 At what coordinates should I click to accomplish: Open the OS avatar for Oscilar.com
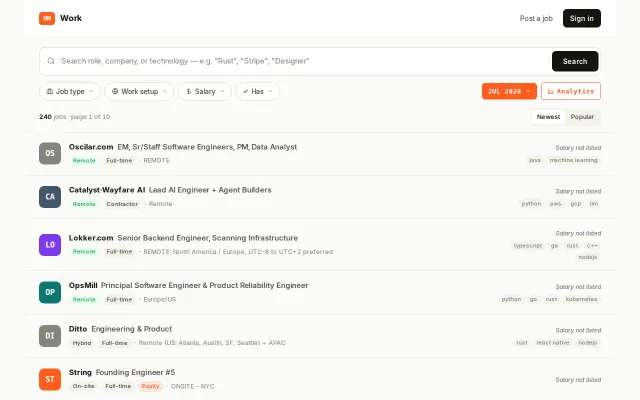pyautogui.click(x=50, y=153)
